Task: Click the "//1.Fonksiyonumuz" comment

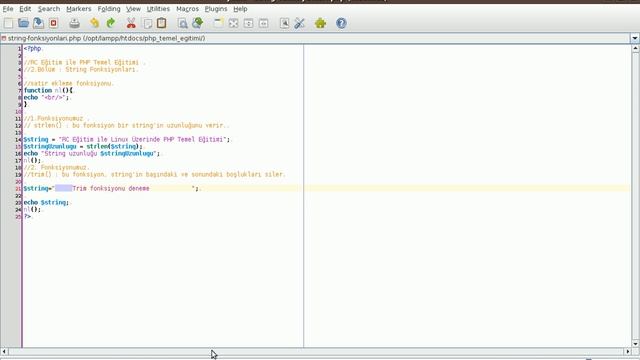Action: tap(53, 118)
